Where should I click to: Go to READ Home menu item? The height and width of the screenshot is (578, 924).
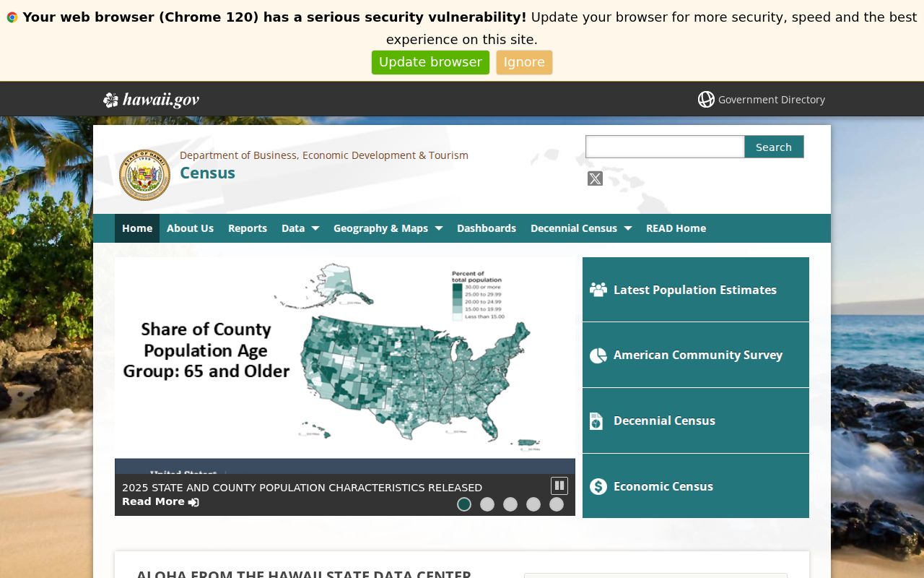click(676, 228)
